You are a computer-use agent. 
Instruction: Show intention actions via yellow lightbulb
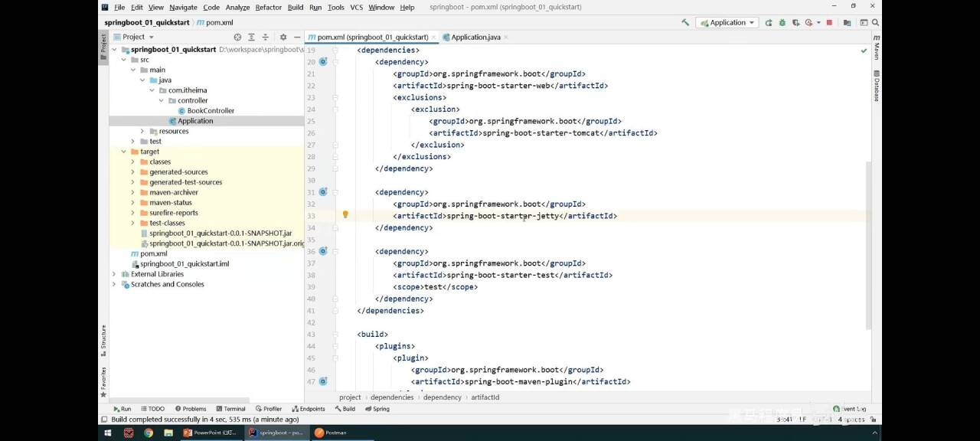[345, 215]
